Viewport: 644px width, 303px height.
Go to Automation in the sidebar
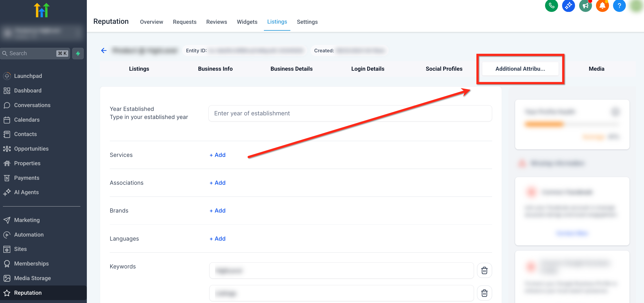(29, 235)
